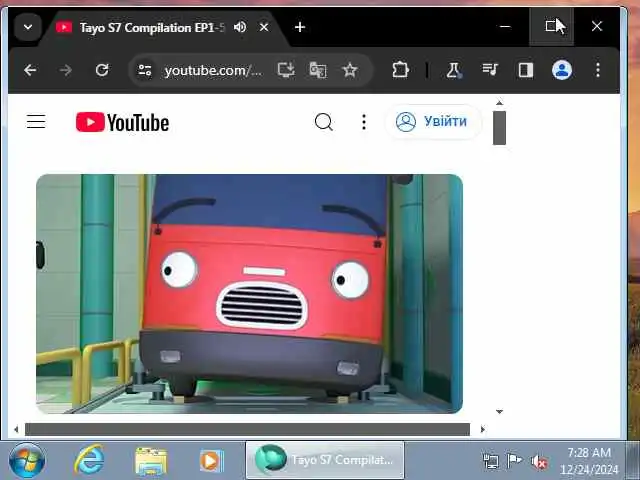Click the install app icon in address bar
Viewport: 640px width, 480px height.
coord(286,70)
